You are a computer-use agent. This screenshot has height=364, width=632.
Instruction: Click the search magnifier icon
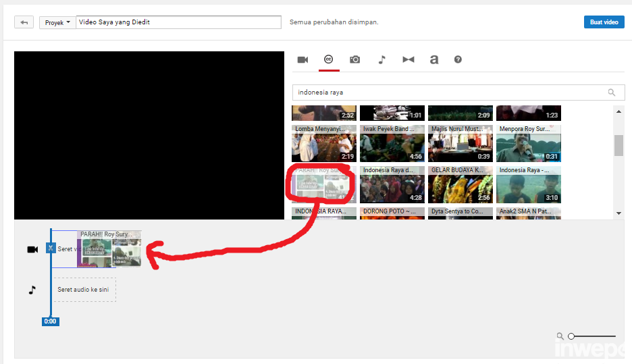coord(612,93)
